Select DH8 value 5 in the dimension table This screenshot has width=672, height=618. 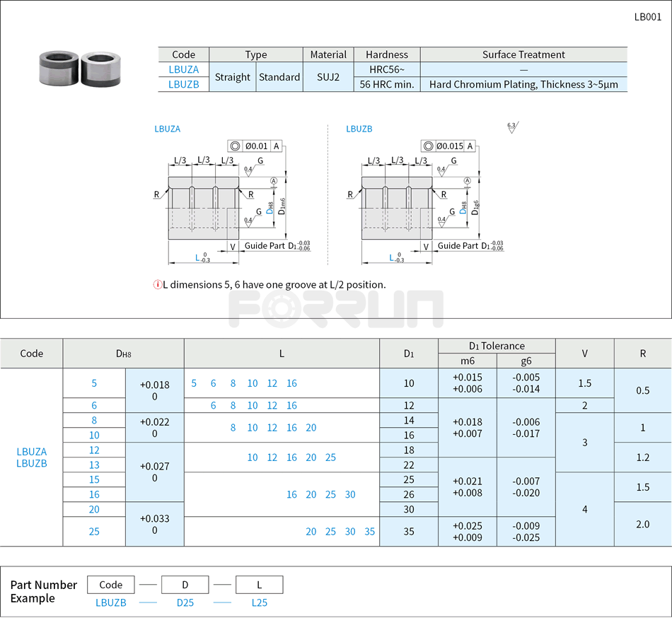94,383
